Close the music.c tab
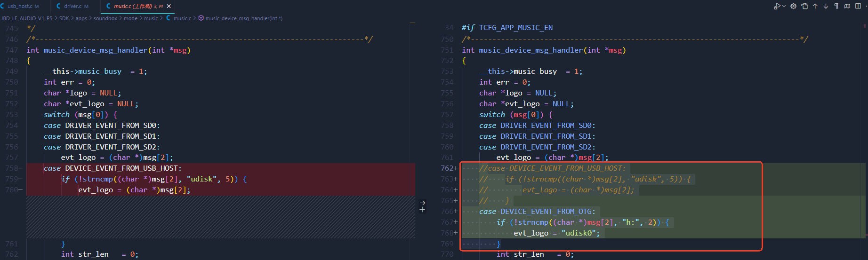 coord(169,6)
